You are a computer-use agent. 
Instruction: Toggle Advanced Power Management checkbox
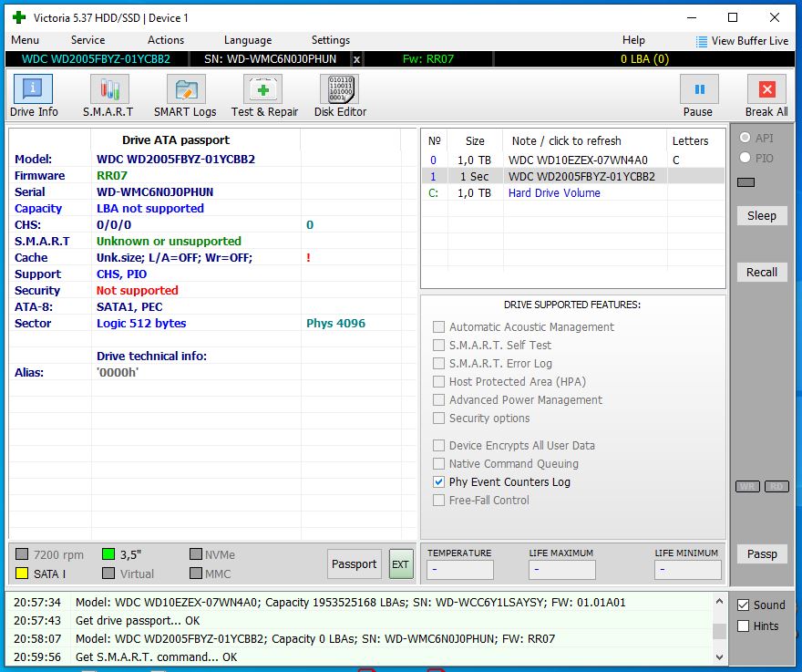(438, 399)
